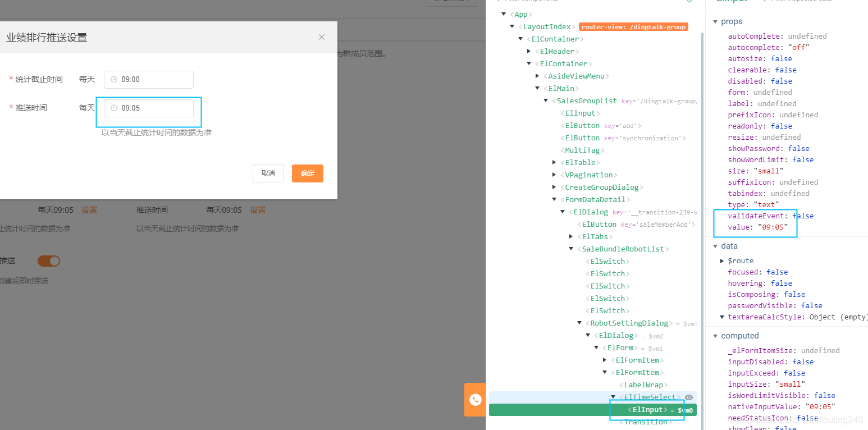Collapse the ElTimeSelect node arrow
868x430 pixels.
613,397
